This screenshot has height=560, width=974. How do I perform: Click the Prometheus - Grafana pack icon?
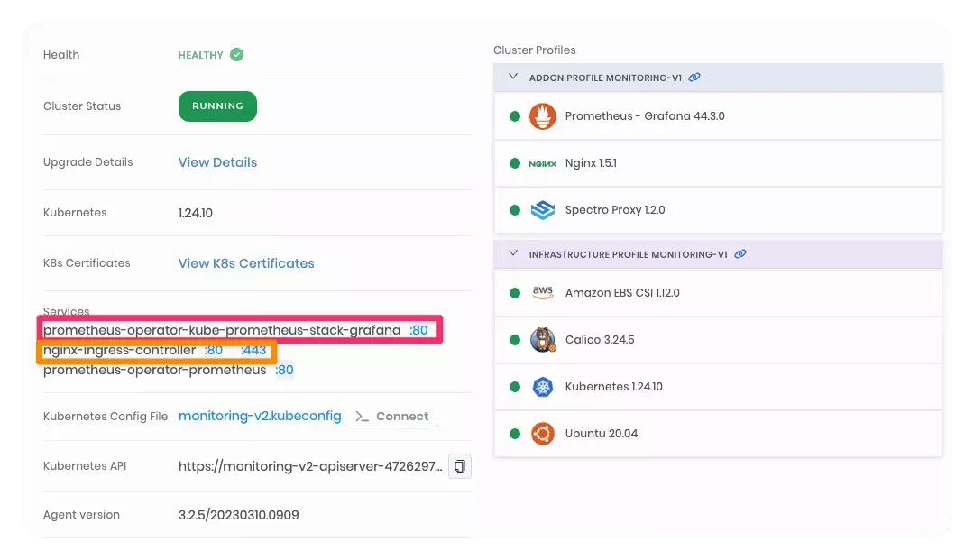(542, 115)
